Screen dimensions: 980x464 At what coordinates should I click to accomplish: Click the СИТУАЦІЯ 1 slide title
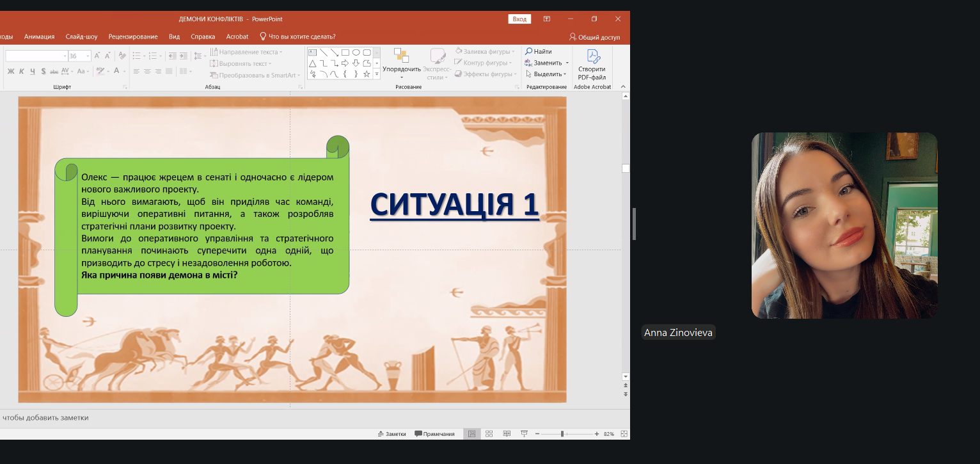coord(454,205)
